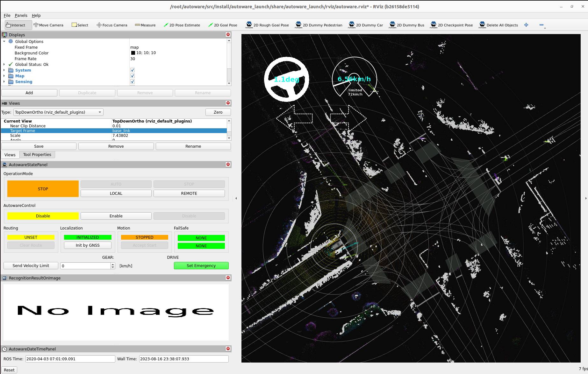
Task: Select the Target Frame row
Action: tap(114, 131)
